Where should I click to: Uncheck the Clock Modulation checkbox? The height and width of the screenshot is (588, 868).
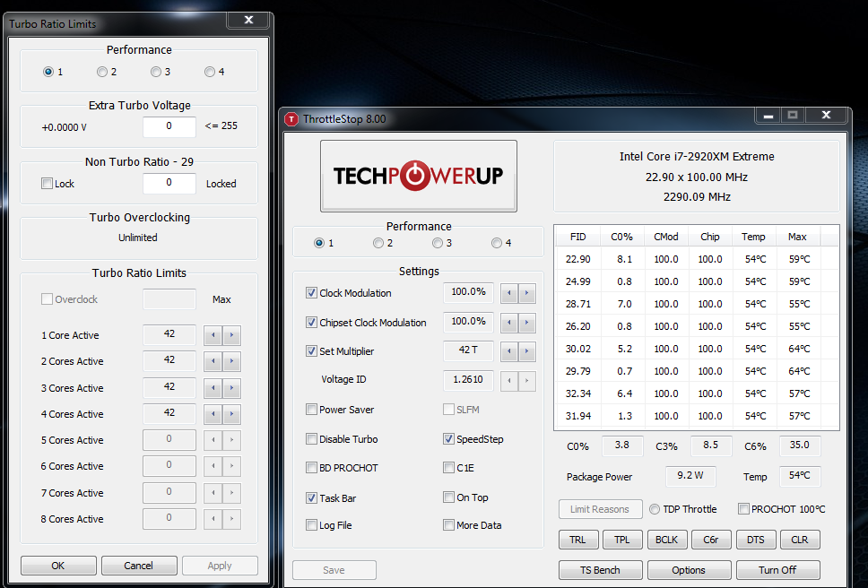(x=312, y=292)
